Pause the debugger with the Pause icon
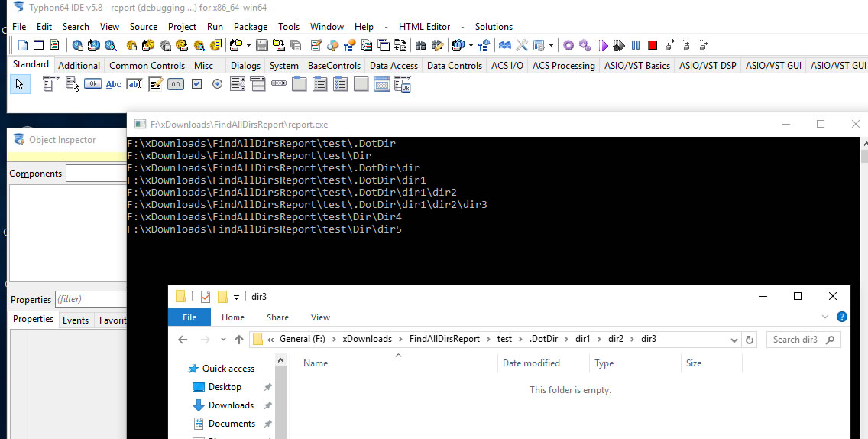This screenshot has width=868, height=439. pos(636,45)
